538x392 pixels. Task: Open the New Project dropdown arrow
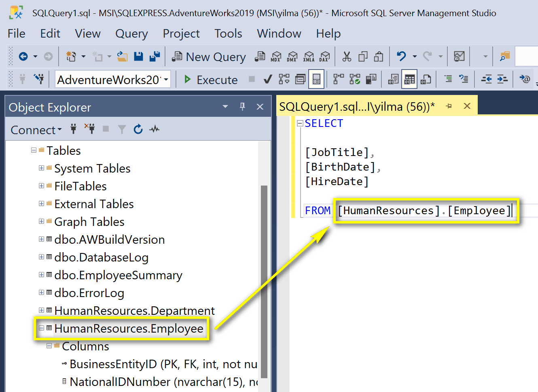coord(83,57)
